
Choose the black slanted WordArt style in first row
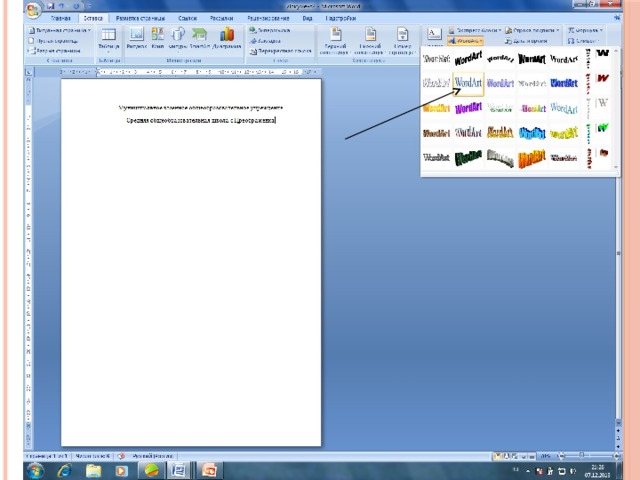(468, 59)
